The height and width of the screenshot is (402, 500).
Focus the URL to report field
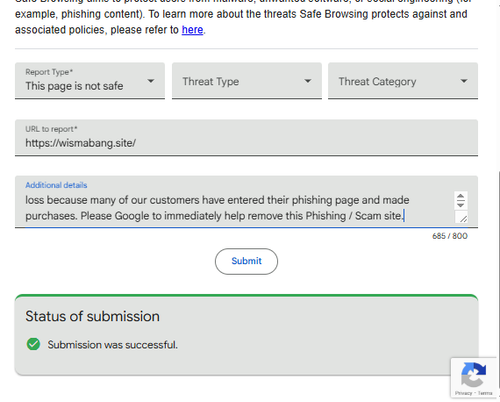(246, 138)
